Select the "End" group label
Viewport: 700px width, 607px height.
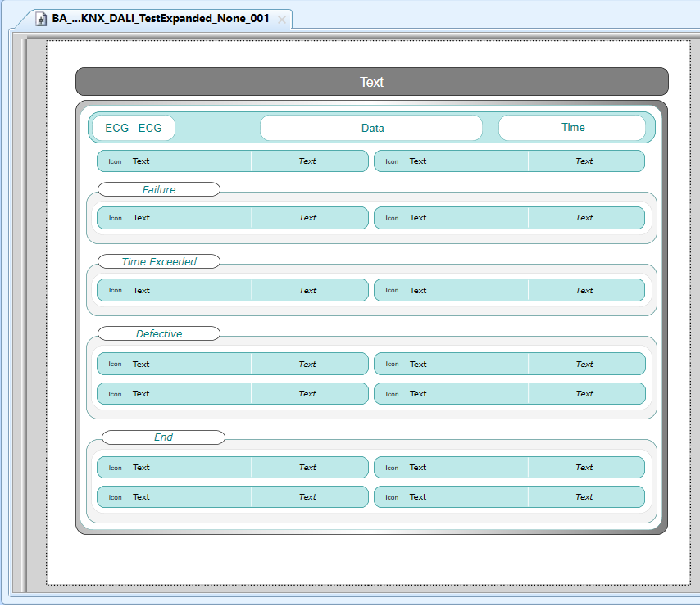(163, 437)
